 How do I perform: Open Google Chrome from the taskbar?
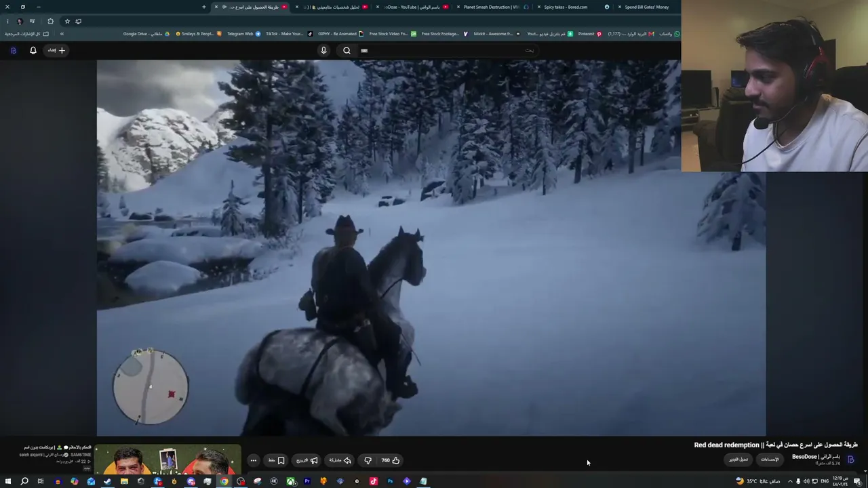[x=224, y=481]
